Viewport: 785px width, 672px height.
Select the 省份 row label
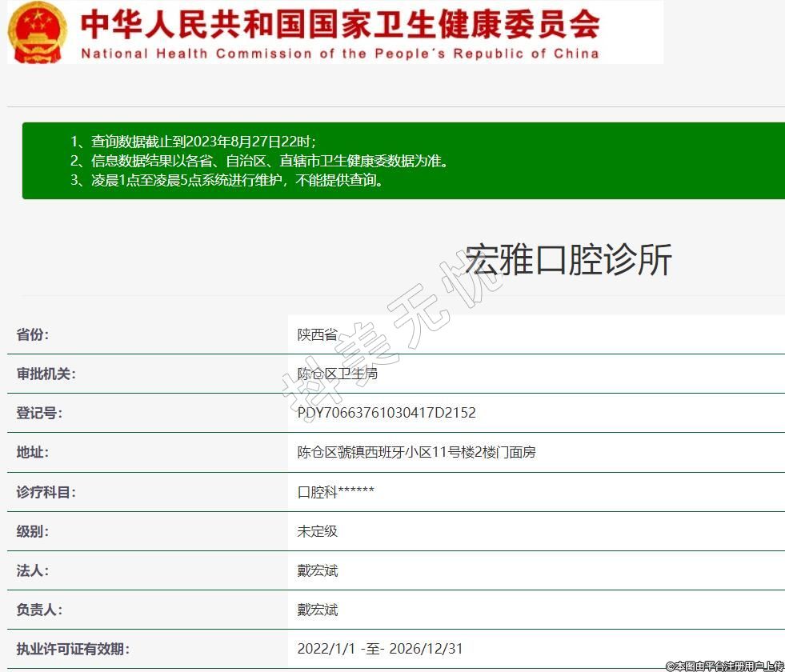coord(33,334)
